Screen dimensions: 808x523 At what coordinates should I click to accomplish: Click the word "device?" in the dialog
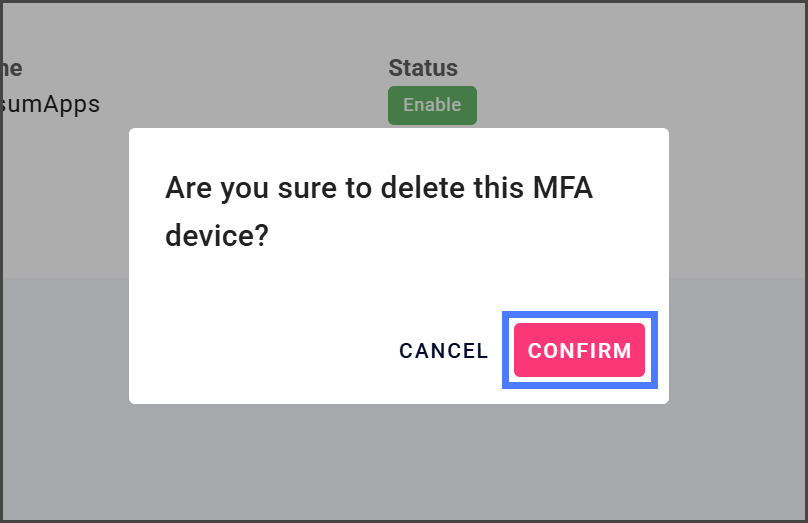pos(216,236)
